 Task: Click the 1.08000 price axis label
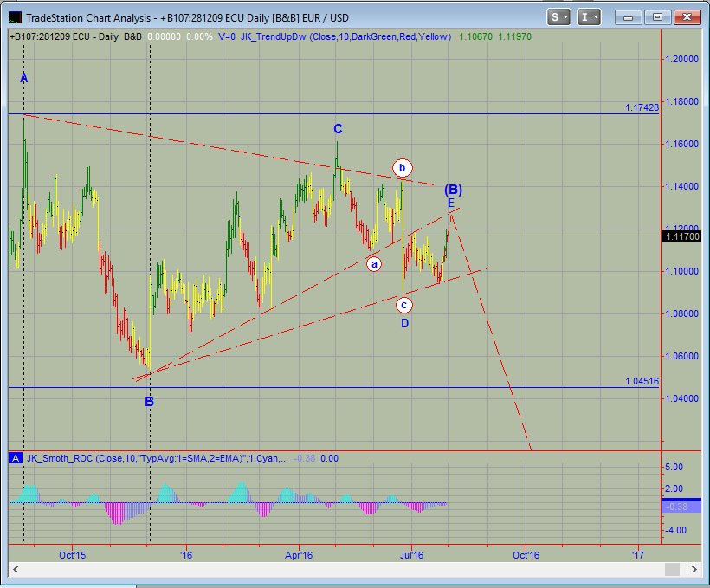coord(681,314)
